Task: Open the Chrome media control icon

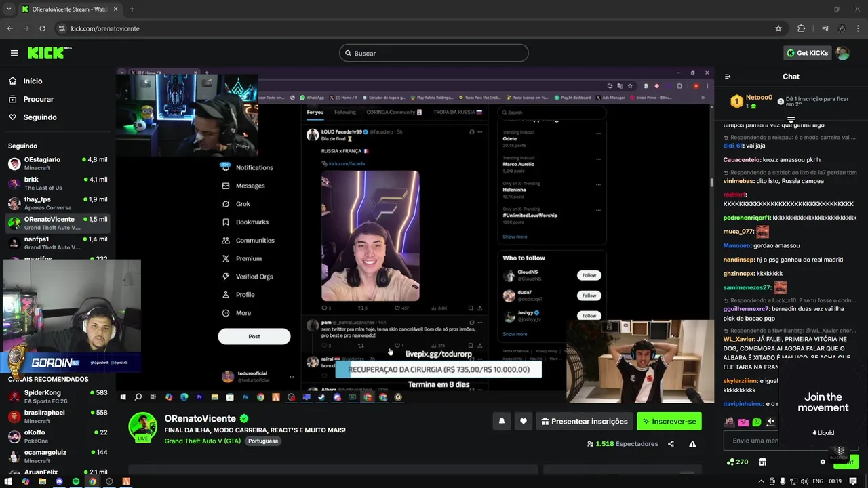Action: [825, 28]
